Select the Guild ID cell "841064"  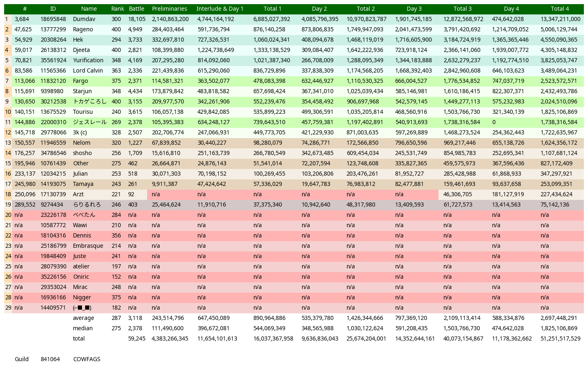pyautogui.click(x=50, y=359)
